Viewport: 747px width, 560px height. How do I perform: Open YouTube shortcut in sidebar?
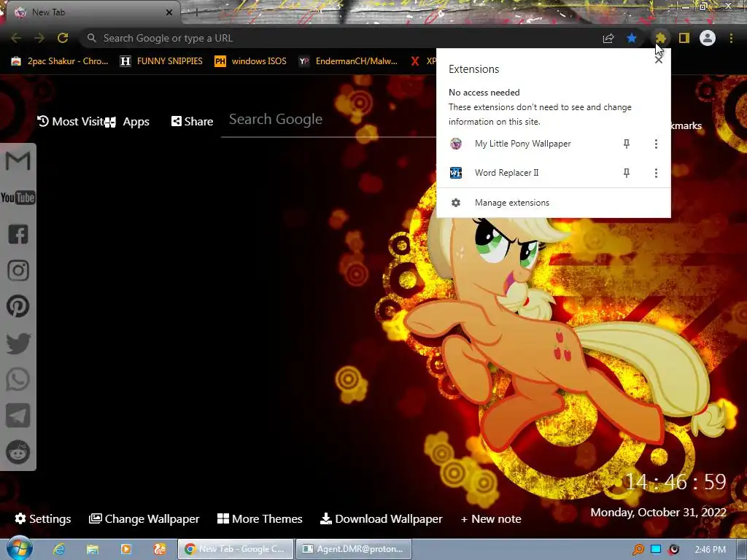18,197
